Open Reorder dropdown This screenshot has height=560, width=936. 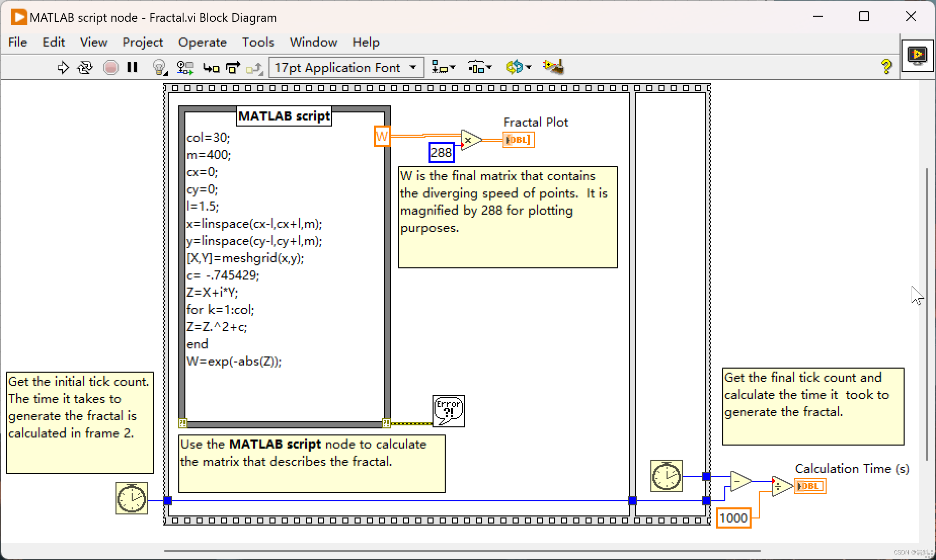click(519, 67)
